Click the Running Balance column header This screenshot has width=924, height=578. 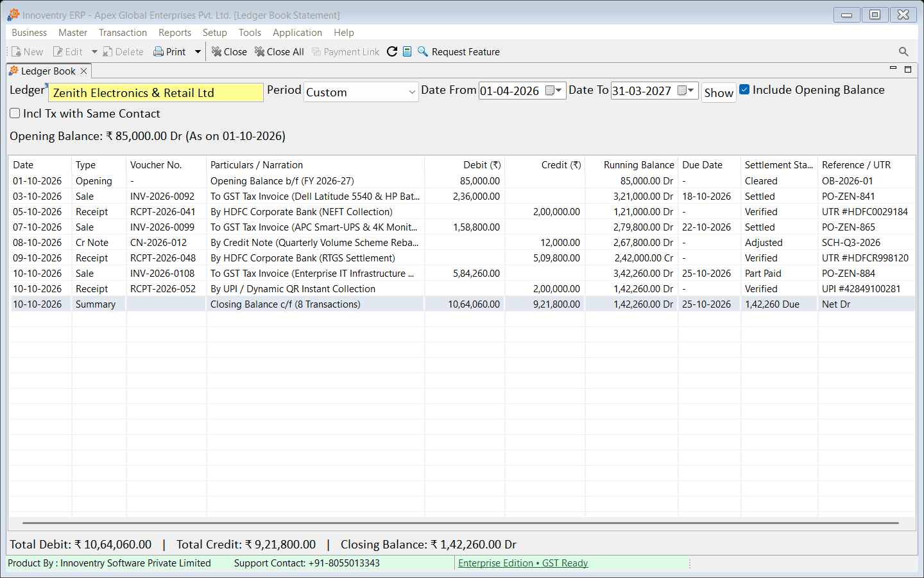tap(631, 165)
